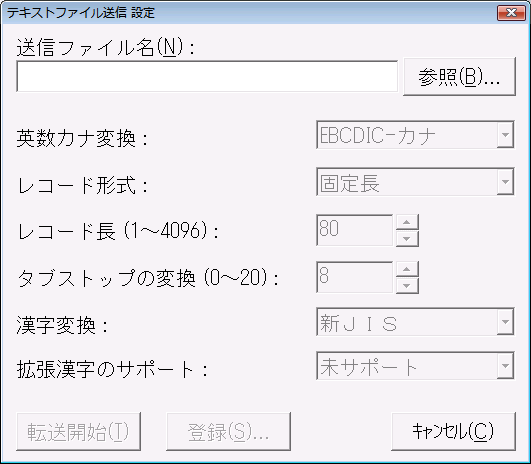Expand the 拡張漢字のサポート dropdown arrow

click(x=505, y=366)
